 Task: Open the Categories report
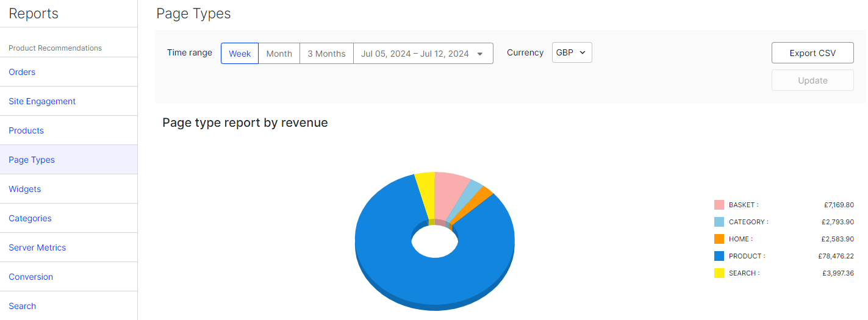tap(30, 218)
